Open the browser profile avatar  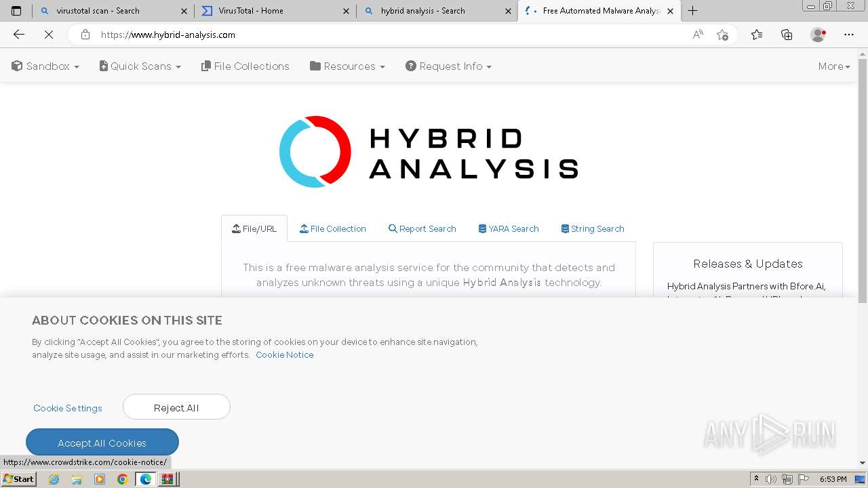(818, 35)
